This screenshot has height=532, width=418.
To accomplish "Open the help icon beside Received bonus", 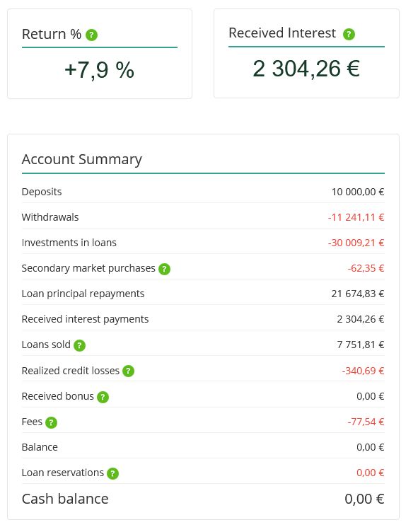I will [x=103, y=397].
